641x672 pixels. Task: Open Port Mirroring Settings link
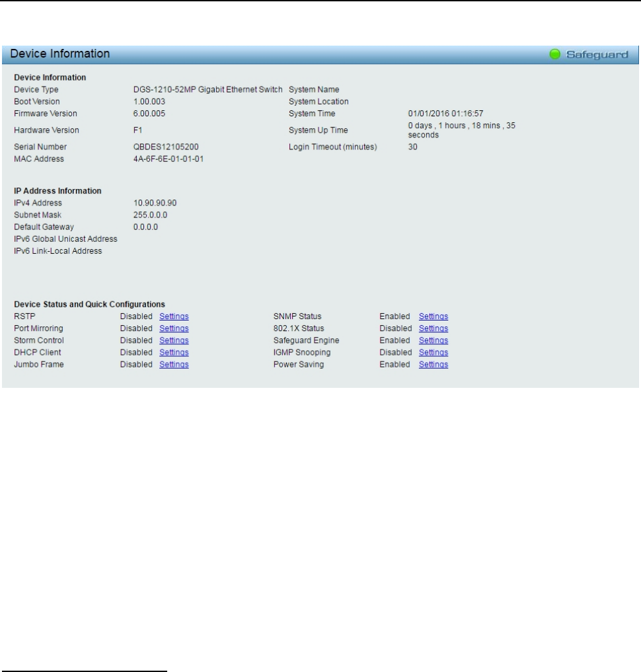(174, 328)
